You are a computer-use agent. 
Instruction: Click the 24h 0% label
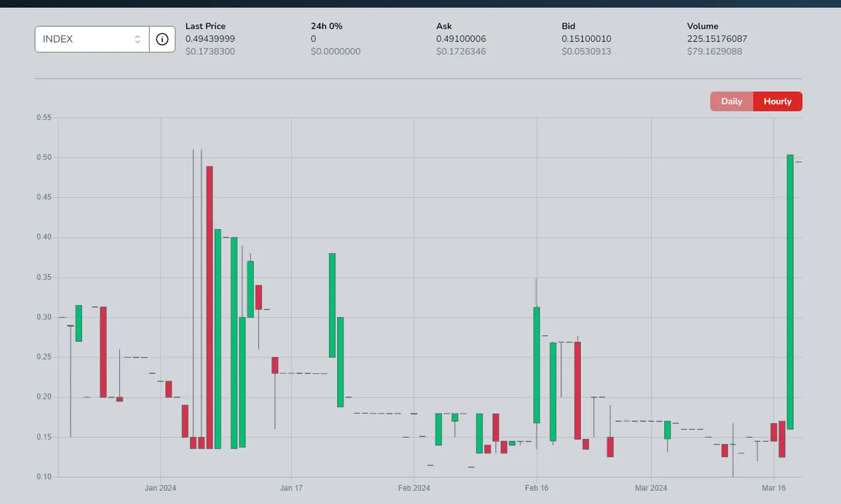(327, 26)
